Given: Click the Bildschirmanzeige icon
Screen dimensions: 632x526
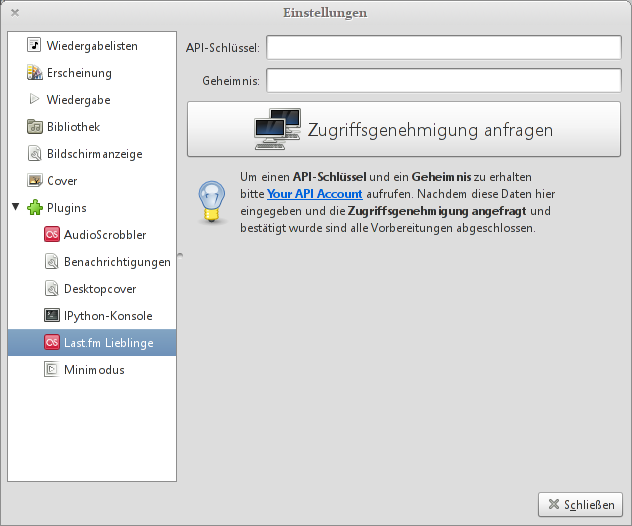Looking at the screenshot, I should click(x=35, y=154).
